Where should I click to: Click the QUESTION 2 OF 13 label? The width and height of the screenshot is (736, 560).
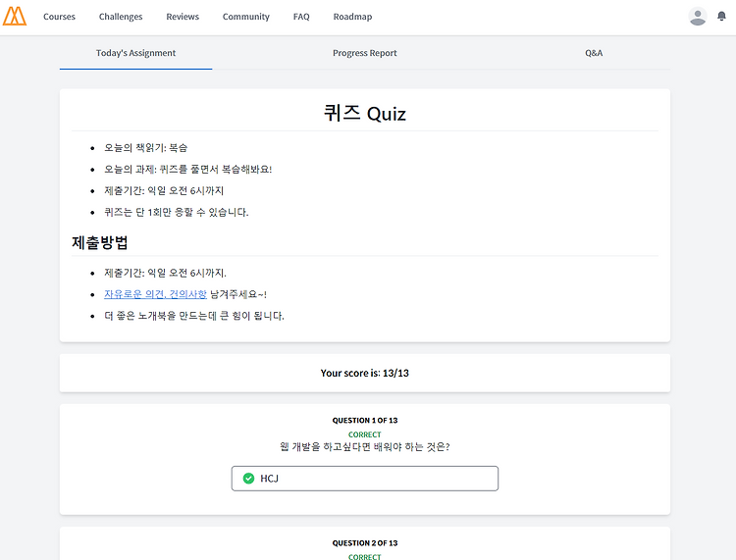365,543
